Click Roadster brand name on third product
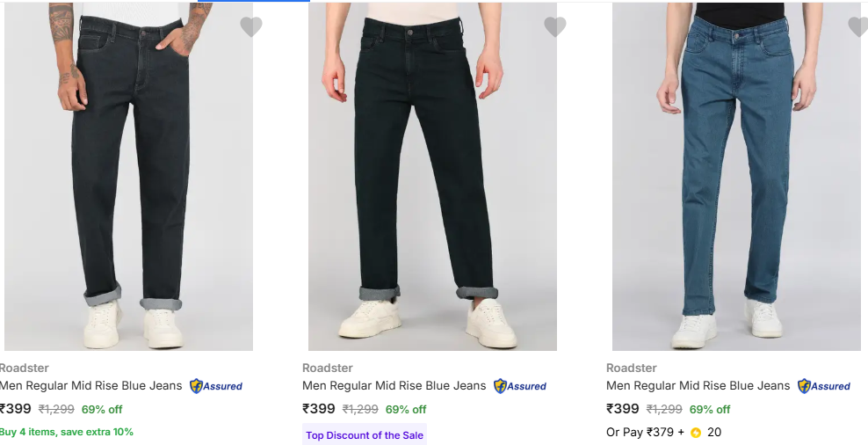This screenshot has height=445, width=868. 632,368
